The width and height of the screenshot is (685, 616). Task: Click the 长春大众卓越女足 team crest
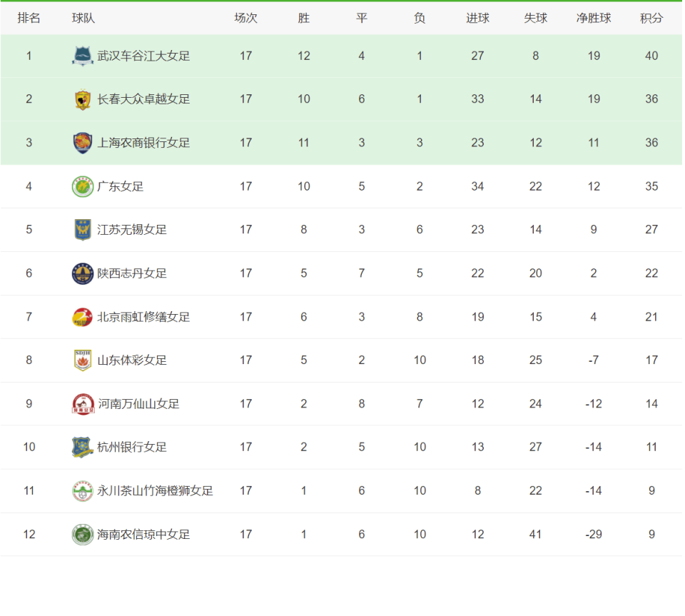click(83, 99)
